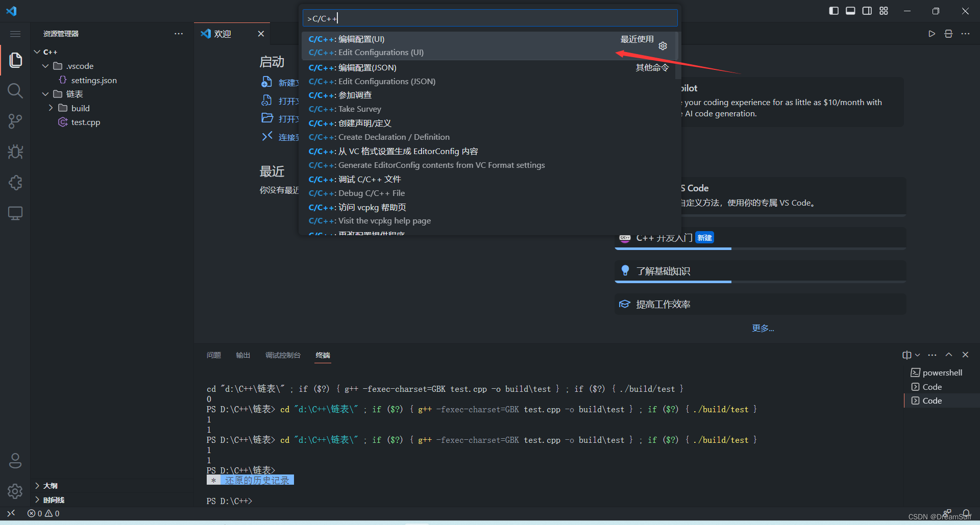Toggle primary side bar layout icon
The image size is (980, 525).
834,11
